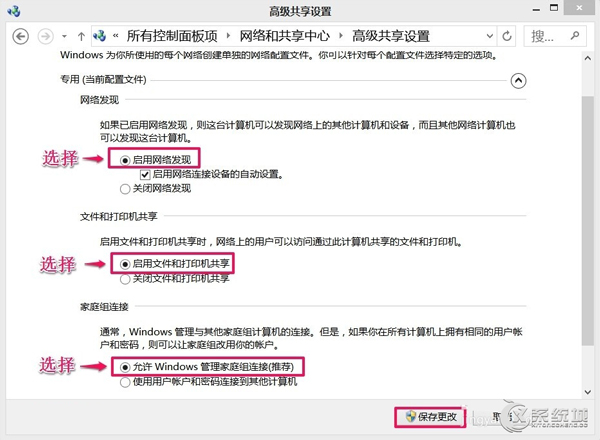600x440 pixels.
Task: Click 所有控制面板项 in the breadcrumb
Action: 172,36
